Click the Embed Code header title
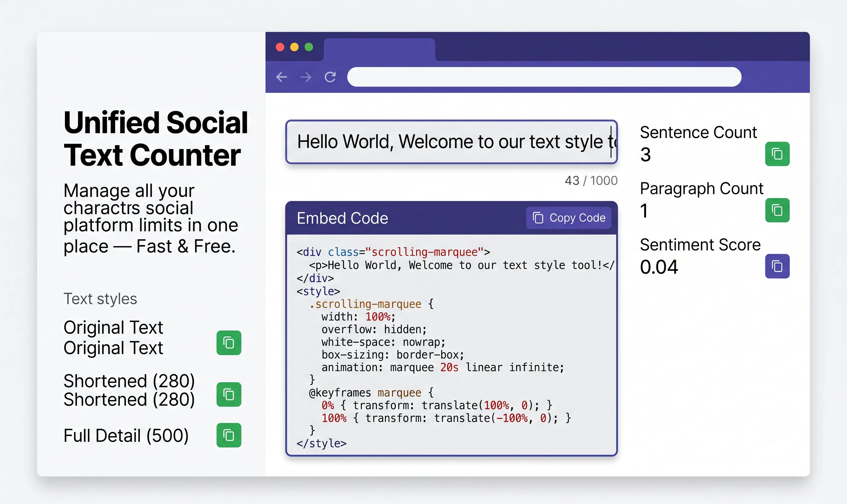 (342, 218)
